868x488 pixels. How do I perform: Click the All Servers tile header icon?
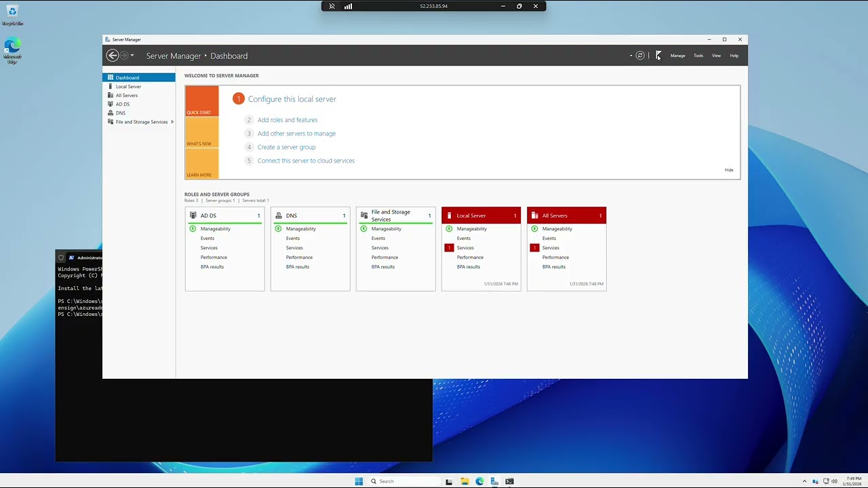(x=535, y=216)
